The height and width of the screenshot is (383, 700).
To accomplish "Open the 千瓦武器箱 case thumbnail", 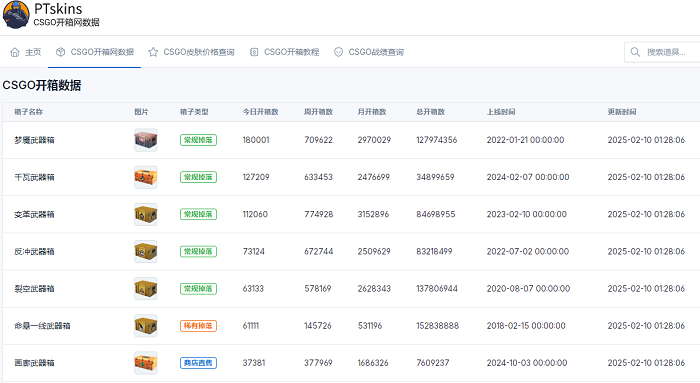I will click(146, 177).
